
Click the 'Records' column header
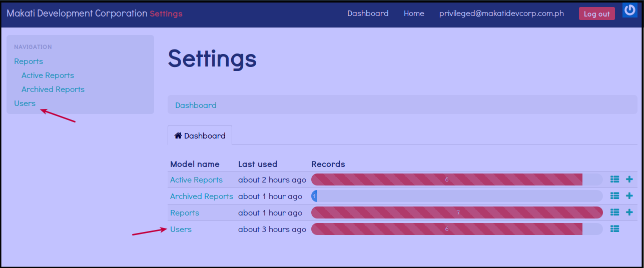click(328, 164)
